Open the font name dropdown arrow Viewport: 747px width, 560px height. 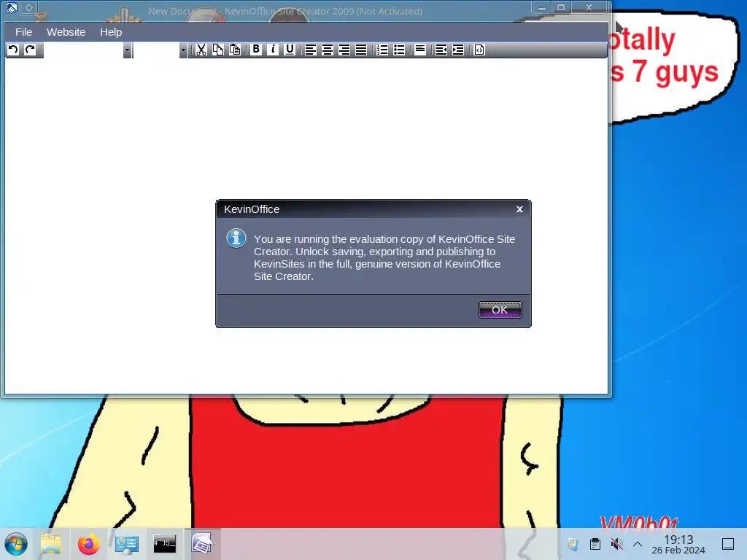point(127,50)
